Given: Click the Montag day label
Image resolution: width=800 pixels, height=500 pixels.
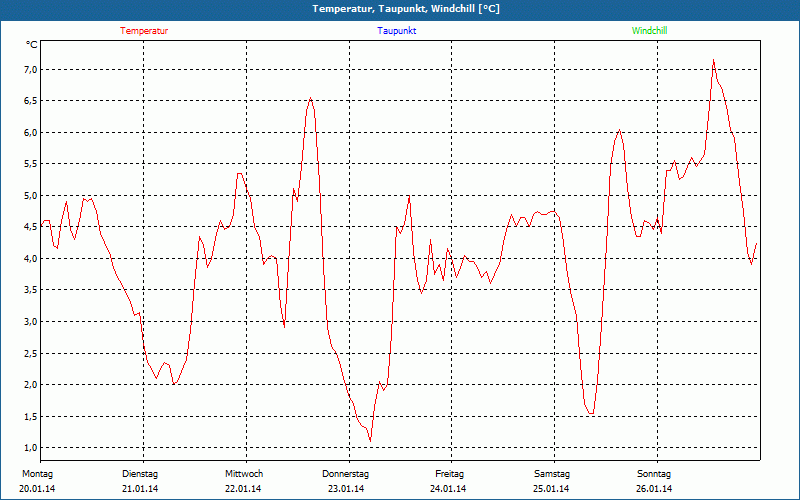Looking at the screenshot, I should [x=37, y=474].
